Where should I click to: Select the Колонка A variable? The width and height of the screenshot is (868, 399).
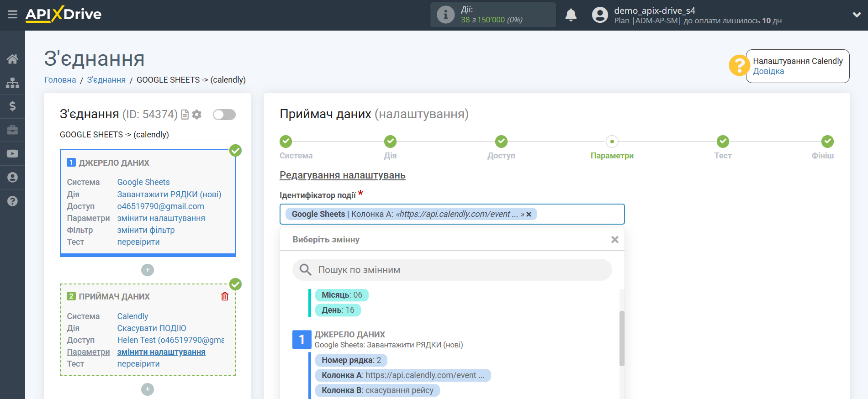(403, 375)
